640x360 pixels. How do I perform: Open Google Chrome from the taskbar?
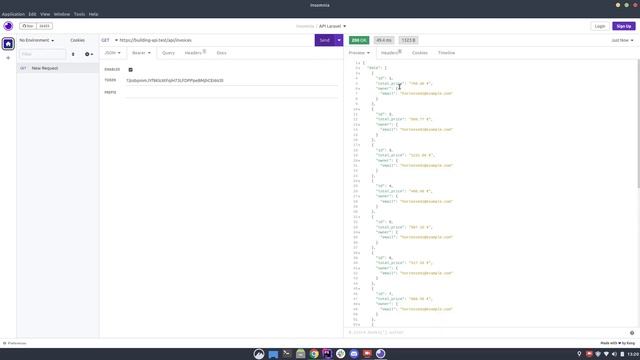coord(314,354)
